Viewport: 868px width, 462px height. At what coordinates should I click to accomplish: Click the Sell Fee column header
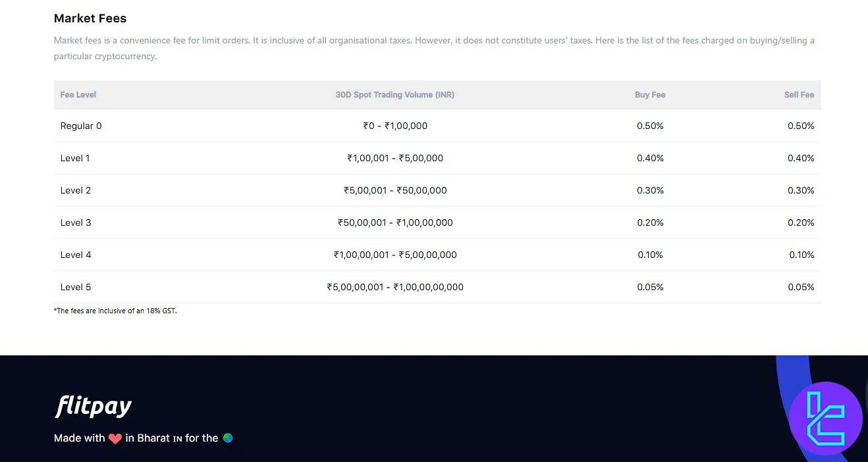point(799,95)
